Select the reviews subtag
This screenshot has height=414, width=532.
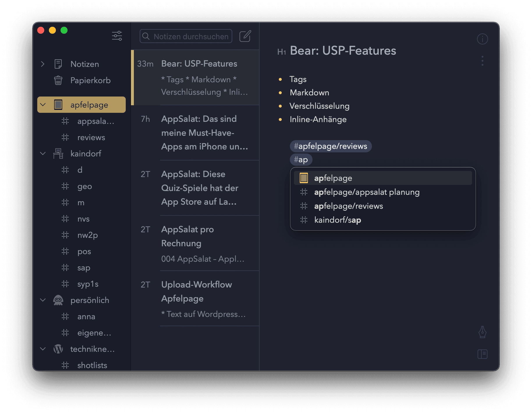pyautogui.click(x=81, y=137)
